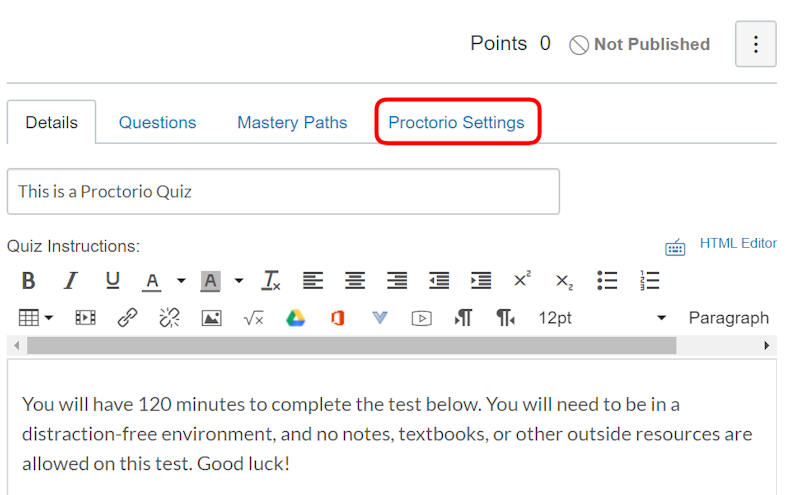Toggle superscript formatting

pyautogui.click(x=522, y=281)
